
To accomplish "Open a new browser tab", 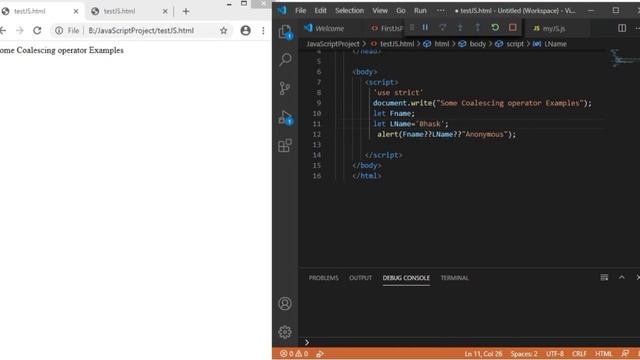I will (x=186, y=11).
